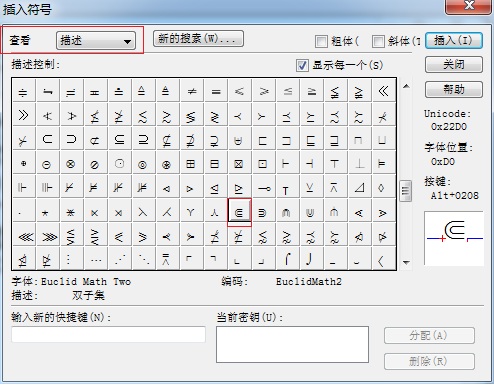Click the description text 双子集
Viewport: 494px width, 385px height.
[88, 295]
